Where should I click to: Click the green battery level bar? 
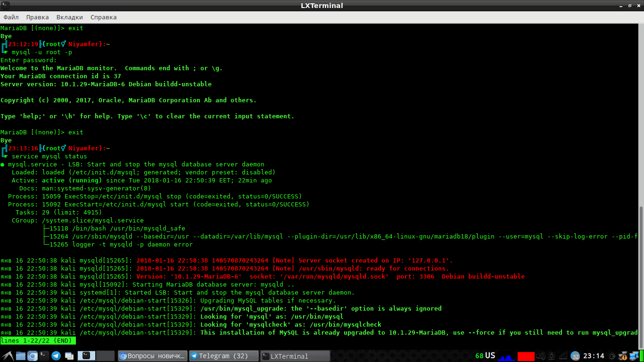coord(641,356)
